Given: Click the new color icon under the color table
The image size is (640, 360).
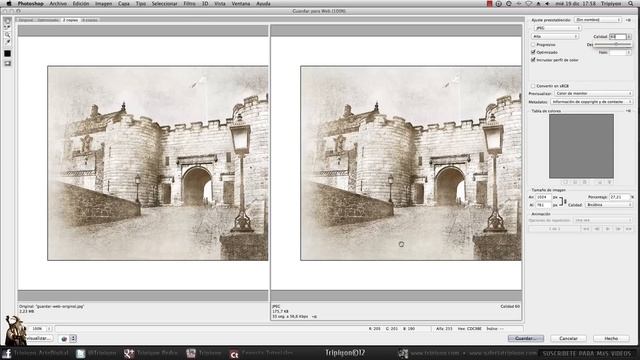Looking at the screenshot, I should coord(600,182).
